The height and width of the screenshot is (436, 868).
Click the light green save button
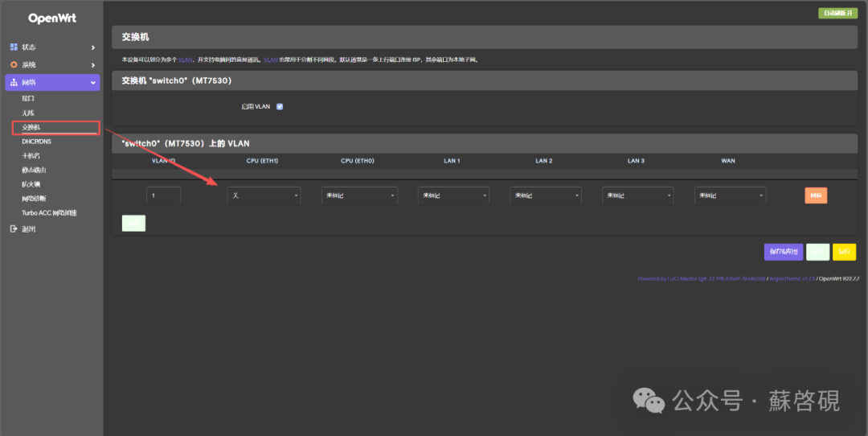(x=817, y=252)
